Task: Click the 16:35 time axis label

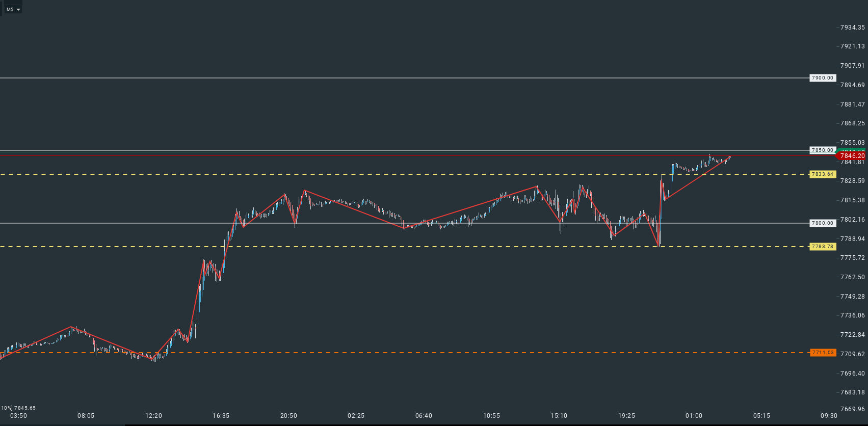Action: [221, 416]
